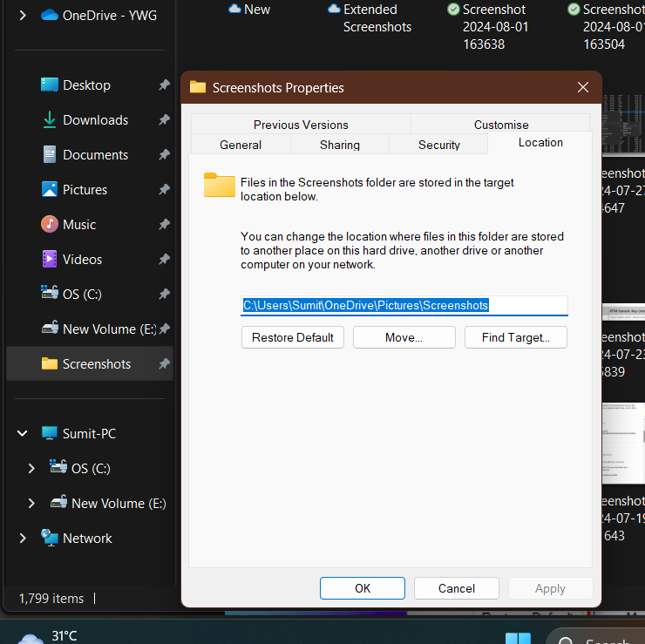Click the Move... button
The width and height of the screenshot is (645, 644).
coord(404,337)
